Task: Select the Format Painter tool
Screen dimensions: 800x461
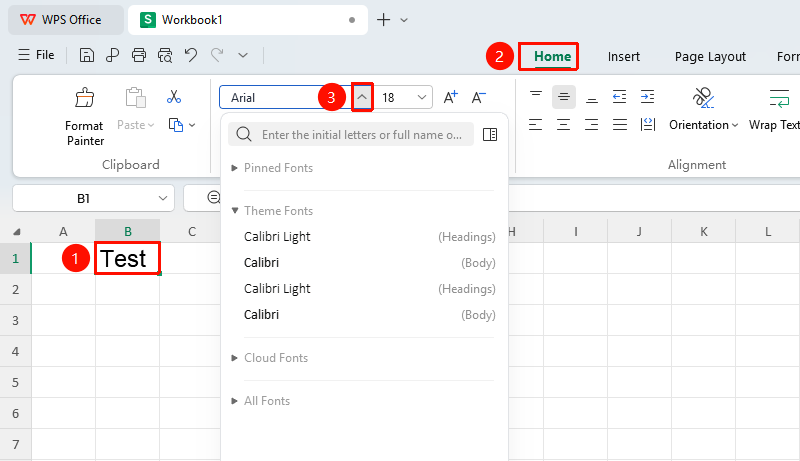Action: 85,117
